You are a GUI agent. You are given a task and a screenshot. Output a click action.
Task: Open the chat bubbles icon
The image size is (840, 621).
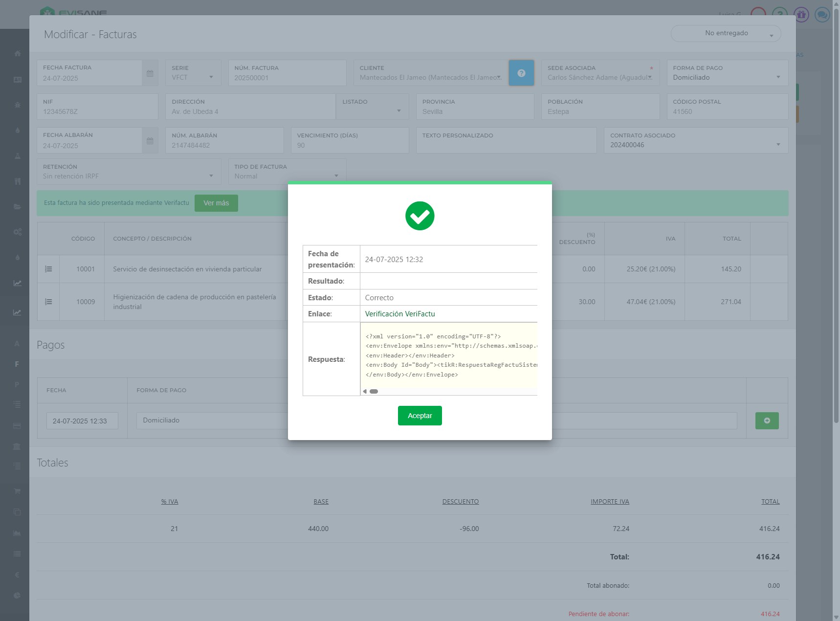pos(822,15)
